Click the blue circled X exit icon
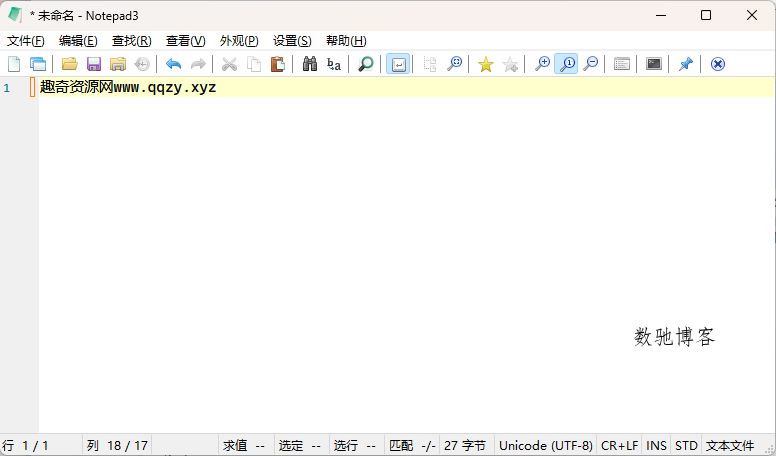Screen dimensions: 776x456 coord(718,64)
